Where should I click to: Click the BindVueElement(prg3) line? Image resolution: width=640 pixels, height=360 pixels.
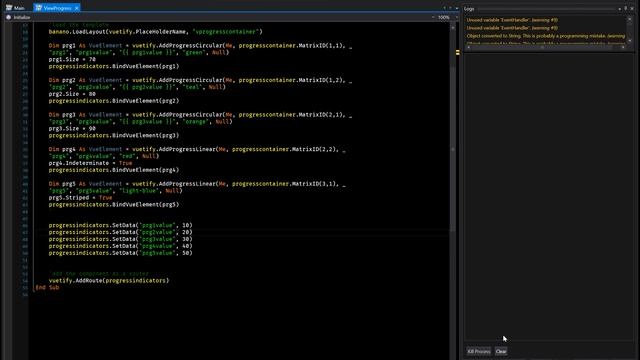click(x=113, y=136)
